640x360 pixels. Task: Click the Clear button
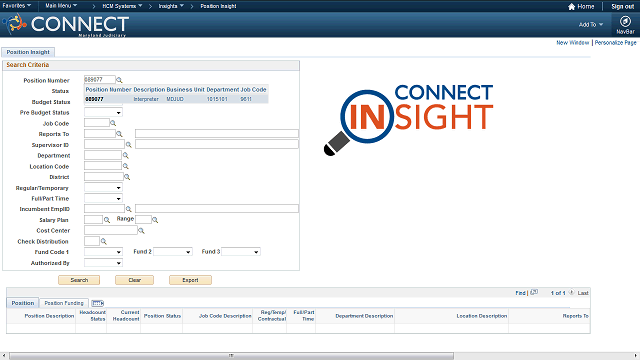pos(134,280)
